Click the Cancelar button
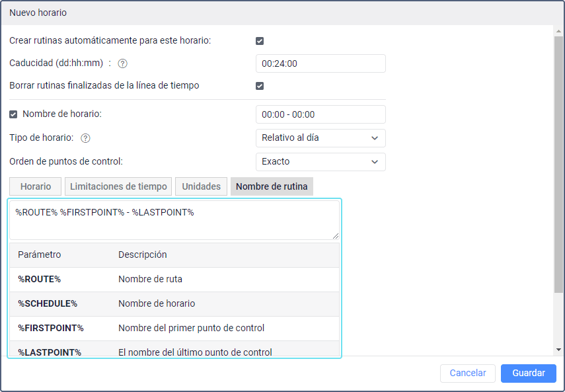 [468, 373]
